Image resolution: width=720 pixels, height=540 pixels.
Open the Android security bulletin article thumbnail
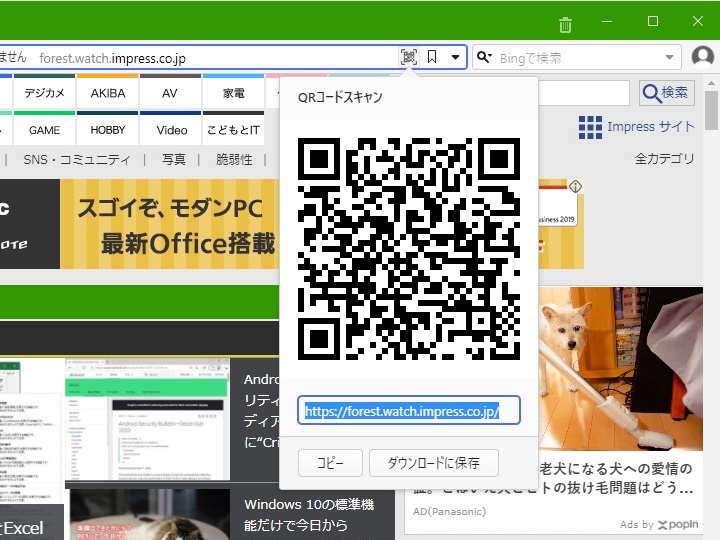click(x=147, y=419)
